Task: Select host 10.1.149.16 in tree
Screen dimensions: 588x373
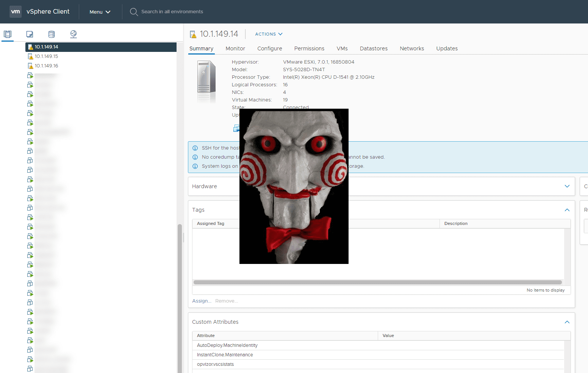Action: (x=46, y=66)
